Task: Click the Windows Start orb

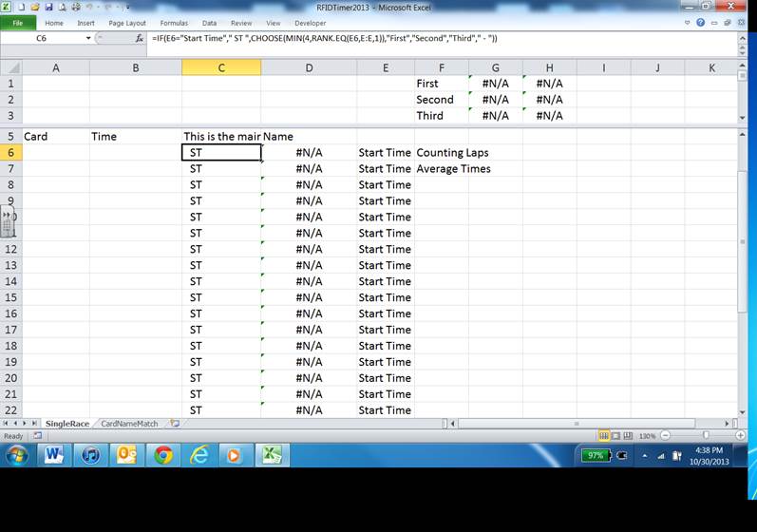Action: point(17,455)
